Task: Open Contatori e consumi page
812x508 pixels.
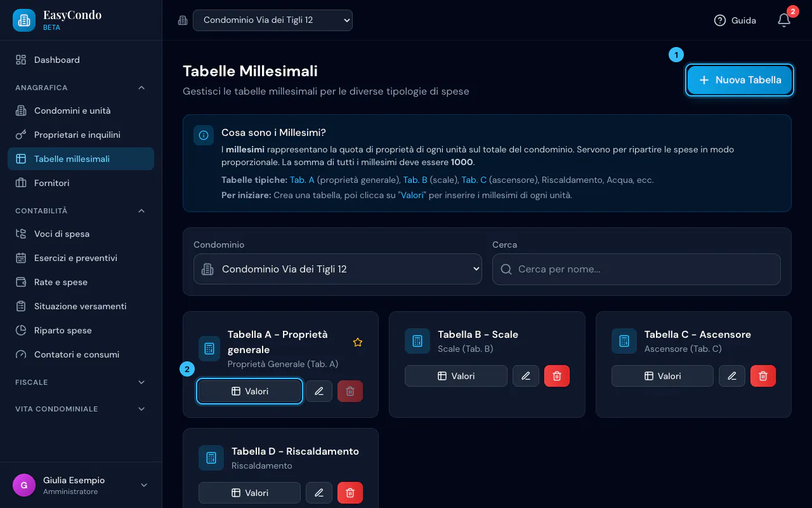Action: click(81, 354)
